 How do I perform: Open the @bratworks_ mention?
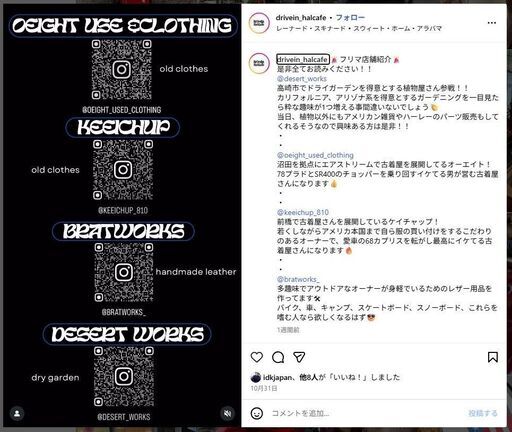tap(298, 279)
